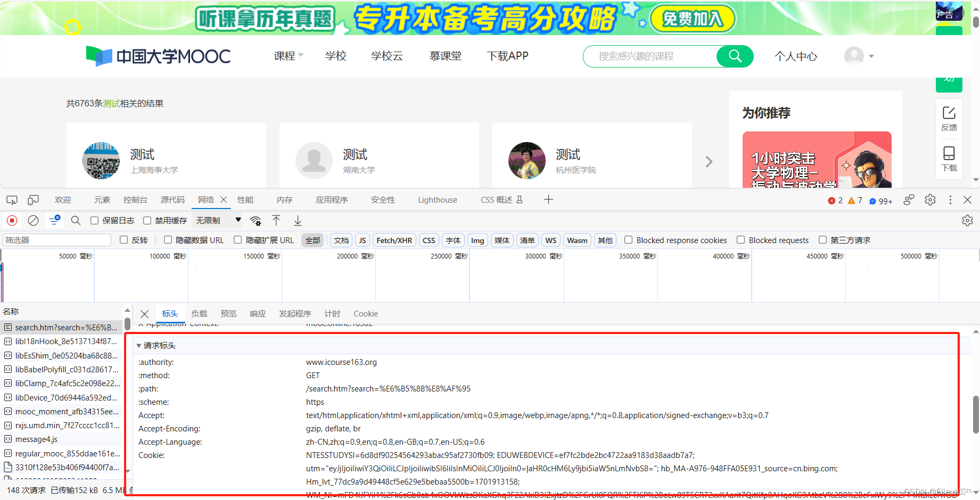Filter by Img requests

pyautogui.click(x=477, y=240)
